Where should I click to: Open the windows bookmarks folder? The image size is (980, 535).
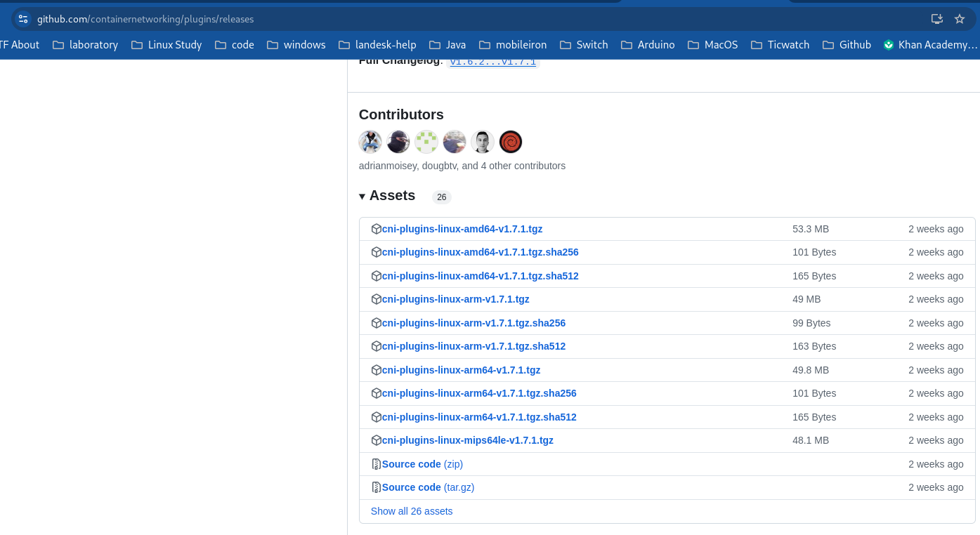(296, 44)
